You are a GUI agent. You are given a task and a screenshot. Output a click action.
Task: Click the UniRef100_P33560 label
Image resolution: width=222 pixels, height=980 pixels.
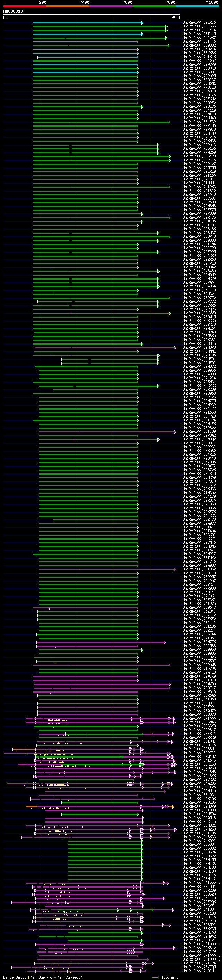[x=199, y=451]
